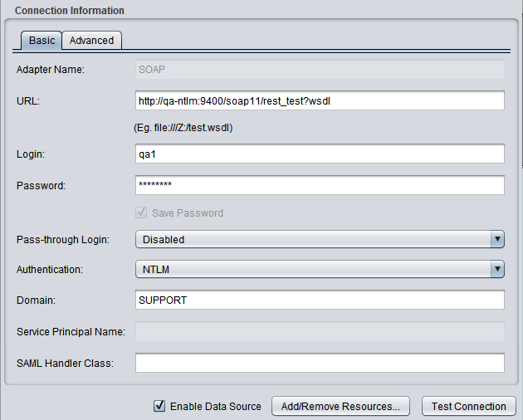Expand the Authentication dropdown arrow
Screen dimensions: 523x420
[497, 269]
